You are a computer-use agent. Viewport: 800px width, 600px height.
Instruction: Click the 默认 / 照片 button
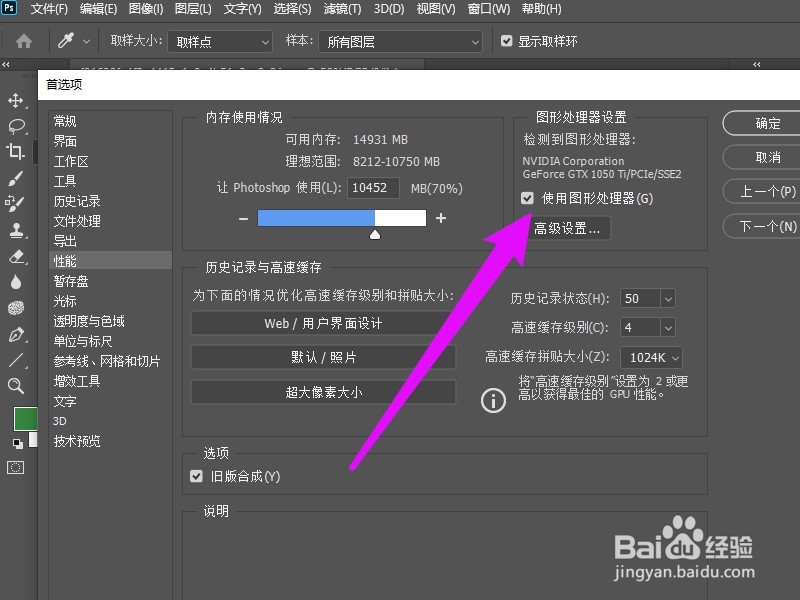tap(323, 357)
